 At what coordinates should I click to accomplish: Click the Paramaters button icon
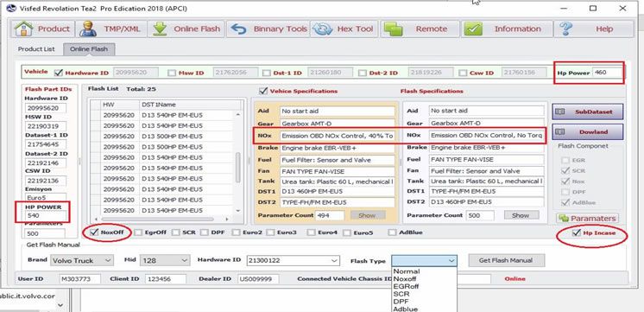tap(564, 219)
